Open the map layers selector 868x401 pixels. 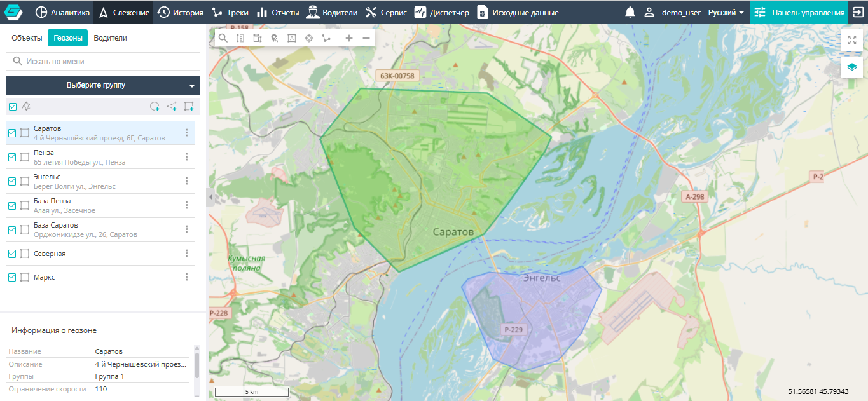coord(852,67)
